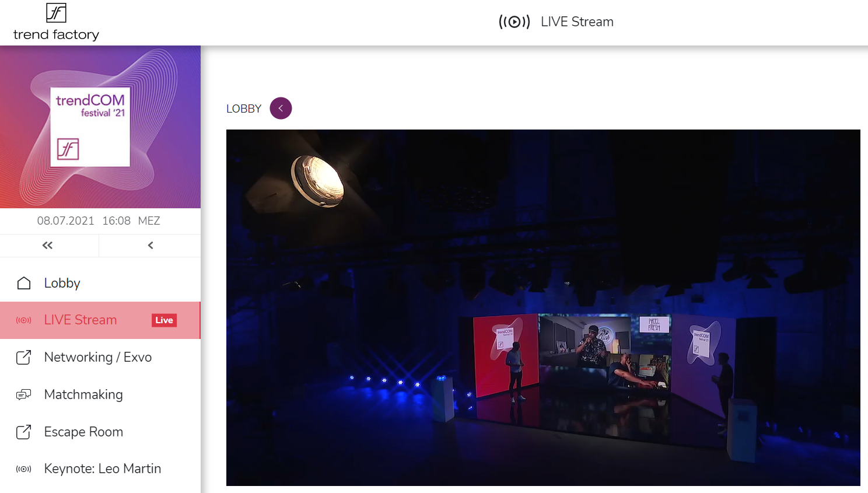
Task: Collapse sidebar fully with double chevron
Action: [48, 246]
